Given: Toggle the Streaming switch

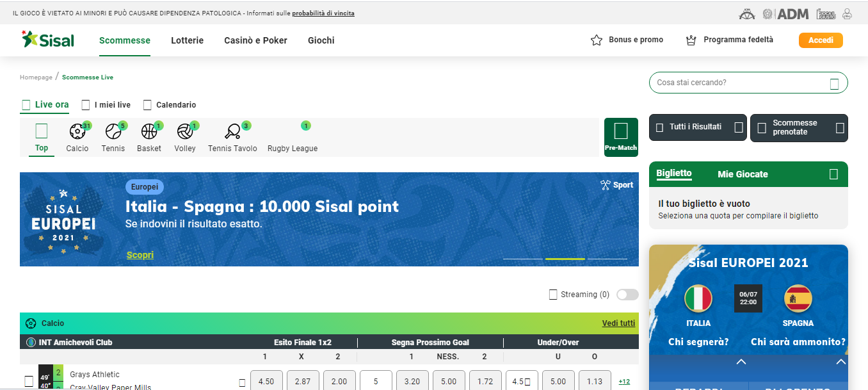Looking at the screenshot, I should point(627,295).
